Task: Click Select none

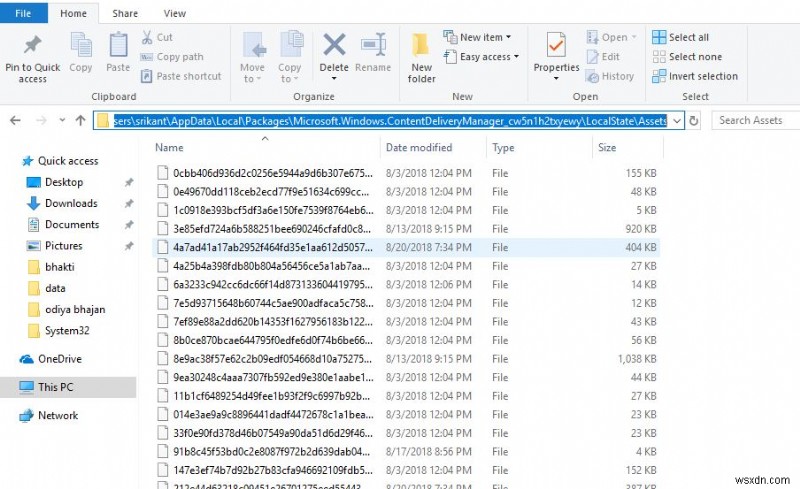Action: click(687, 57)
